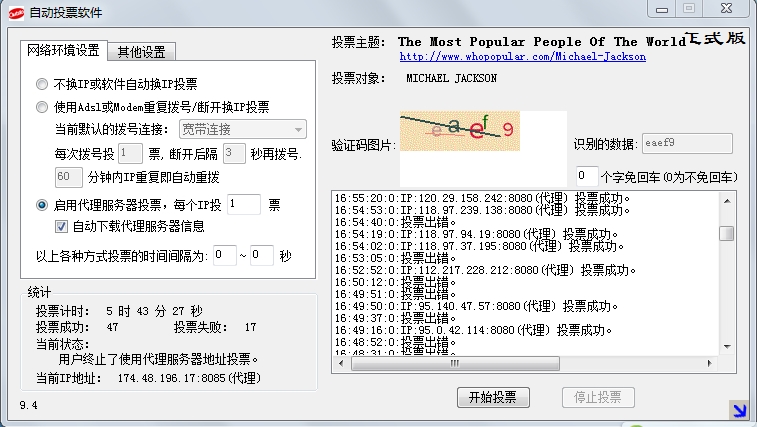Click the 每个IP投 votes count field
Image resolution: width=757 pixels, height=427 pixels.
tap(243, 204)
